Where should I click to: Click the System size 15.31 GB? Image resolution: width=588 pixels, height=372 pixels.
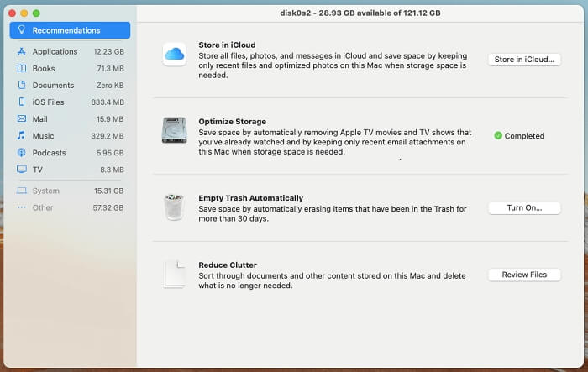click(108, 191)
